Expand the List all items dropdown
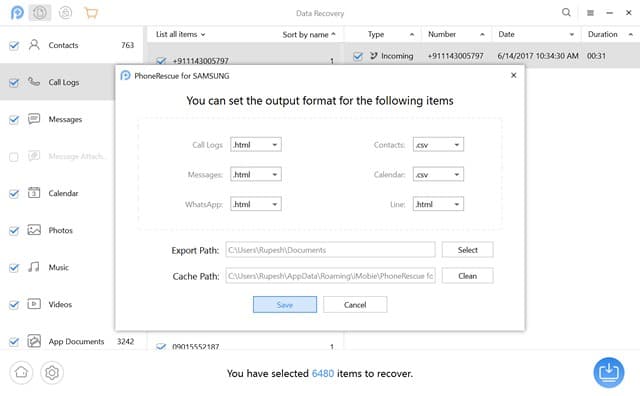The width and height of the screenshot is (640, 396). pos(180,34)
